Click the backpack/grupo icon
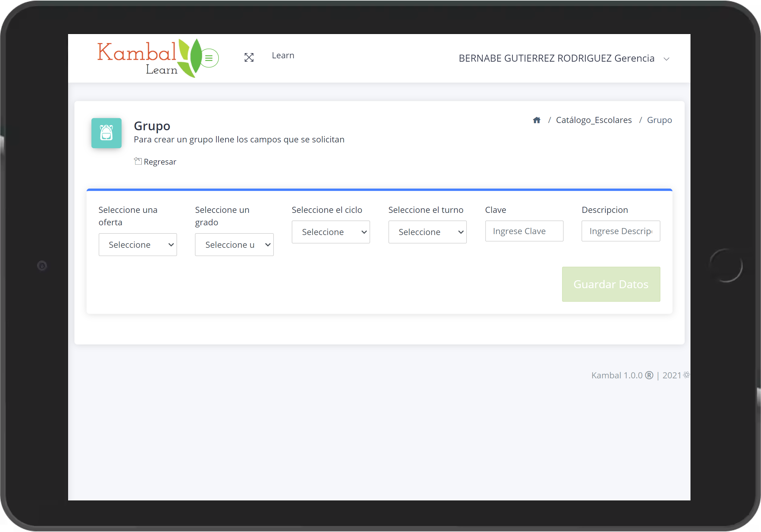The width and height of the screenshot is (761, 532). click(107, 133)
